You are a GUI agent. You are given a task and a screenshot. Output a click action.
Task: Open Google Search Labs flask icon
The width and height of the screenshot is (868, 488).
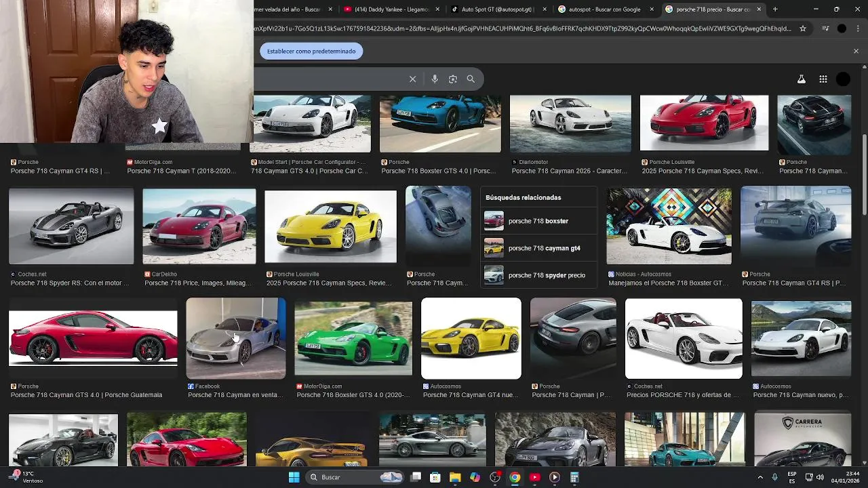click(802, 79)
